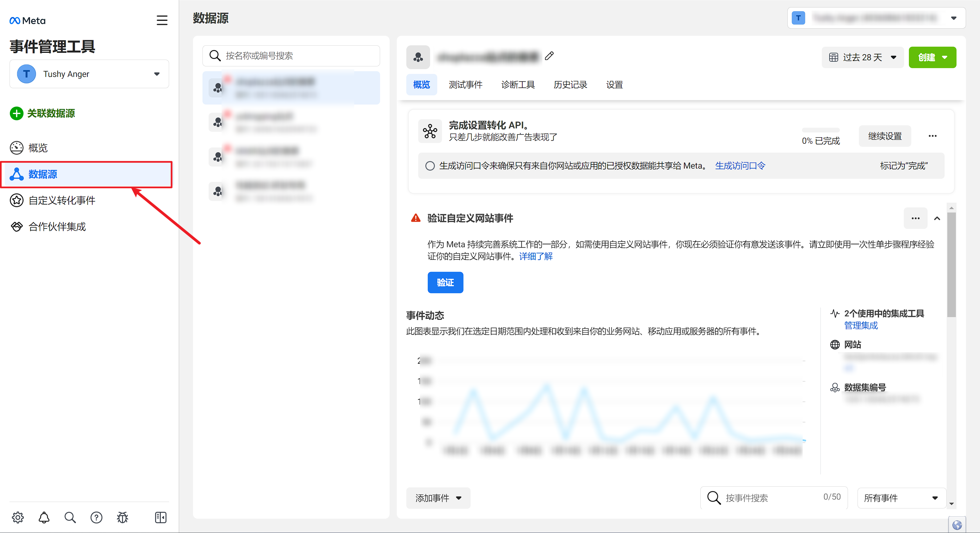Click the 关联数据源 link text
This screenshot has height=533, width=980.
tap(51, 113)
